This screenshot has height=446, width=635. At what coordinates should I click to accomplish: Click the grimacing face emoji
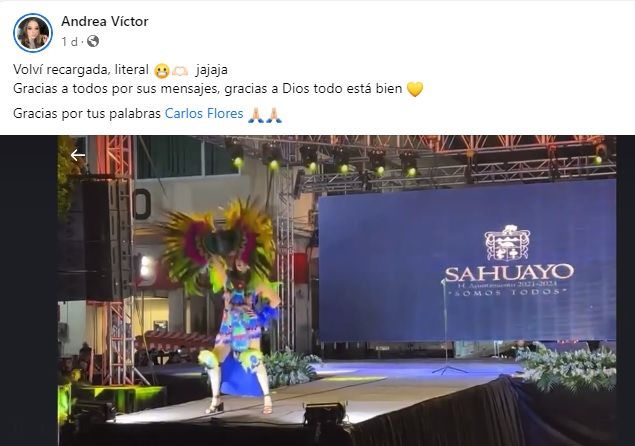(161, 71)
